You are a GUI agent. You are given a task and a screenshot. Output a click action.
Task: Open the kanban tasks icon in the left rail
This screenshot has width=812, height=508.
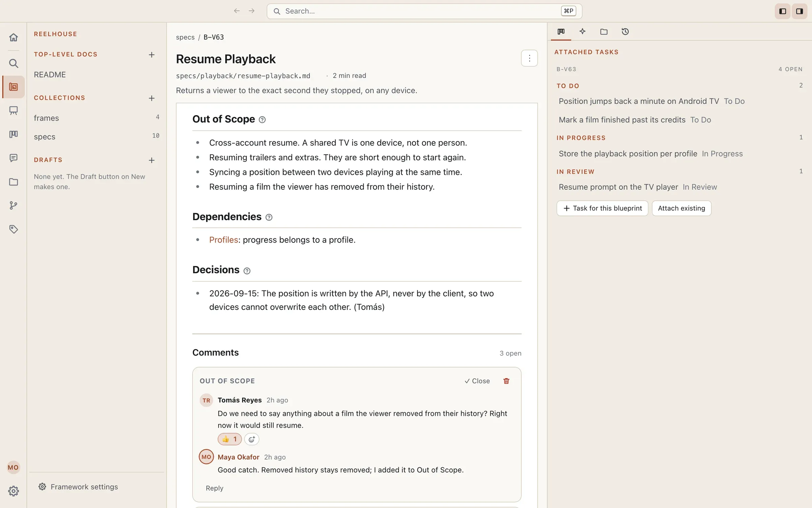(x=14, y=134)
